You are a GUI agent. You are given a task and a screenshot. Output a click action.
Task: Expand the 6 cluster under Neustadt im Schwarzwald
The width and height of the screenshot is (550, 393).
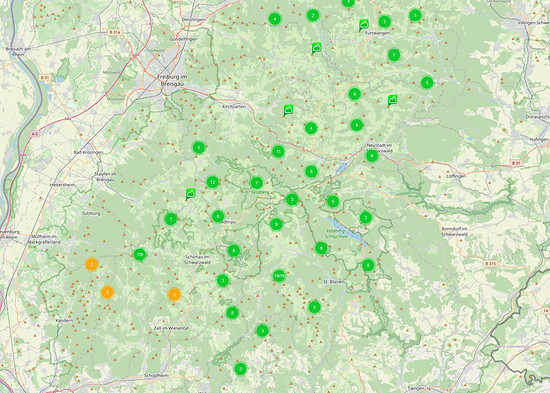[372, 155]
